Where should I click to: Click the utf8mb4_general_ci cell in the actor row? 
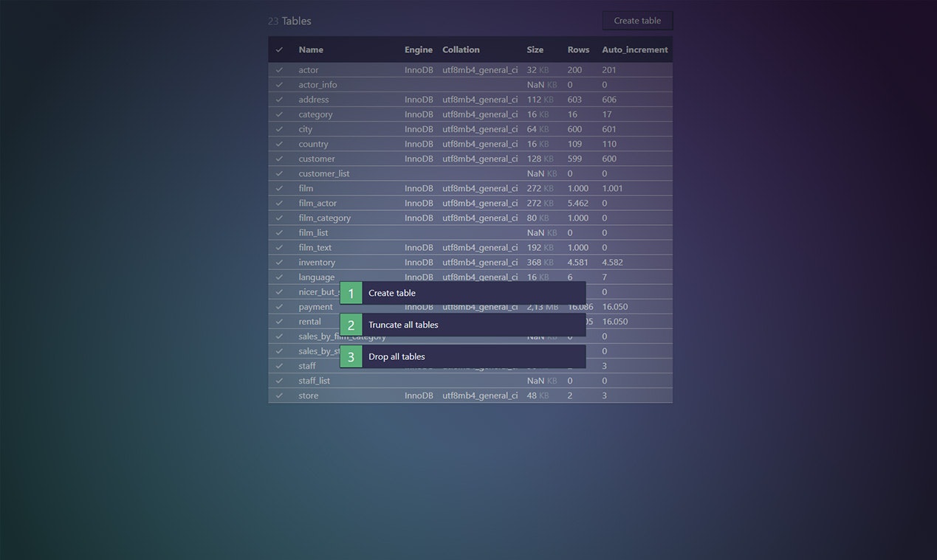[x=480, y=70]
